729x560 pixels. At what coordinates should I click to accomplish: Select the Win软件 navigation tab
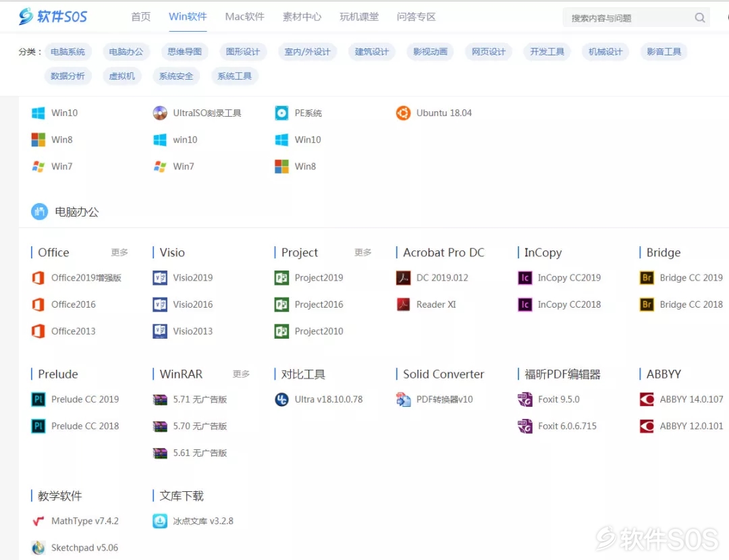[188, 17]
